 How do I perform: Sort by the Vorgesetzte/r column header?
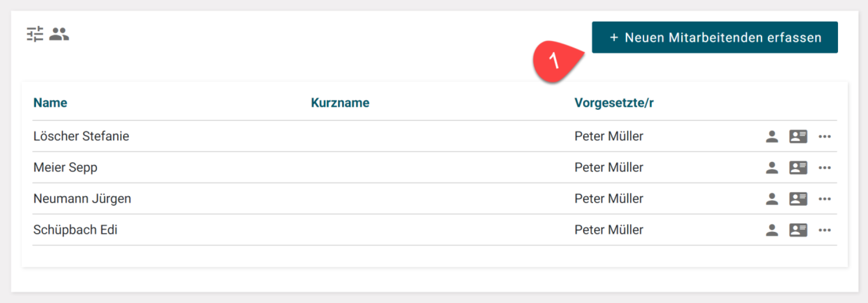614,103
